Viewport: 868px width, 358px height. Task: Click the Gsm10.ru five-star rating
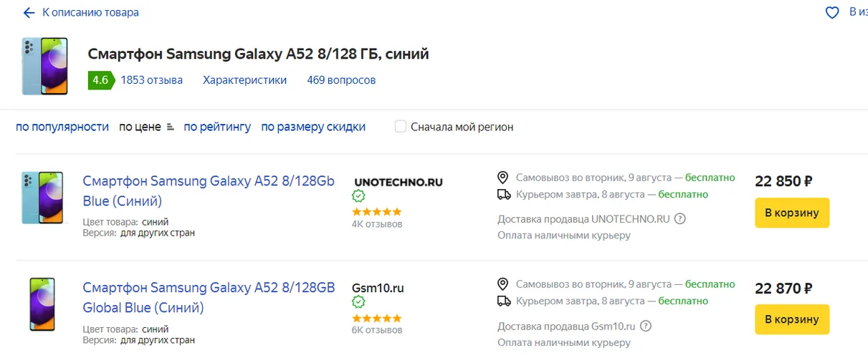[x=376, y=318]
